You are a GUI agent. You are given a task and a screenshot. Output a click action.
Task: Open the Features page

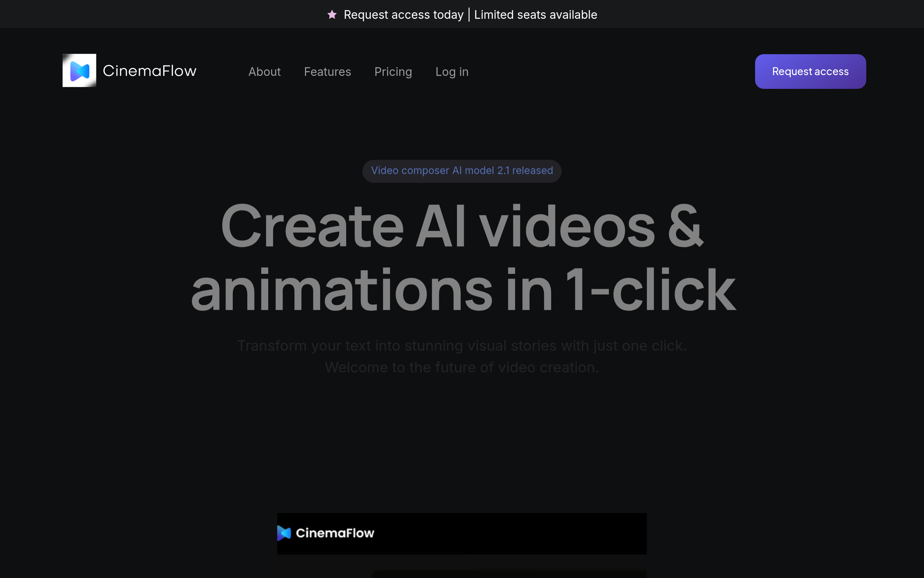point(327,72)
